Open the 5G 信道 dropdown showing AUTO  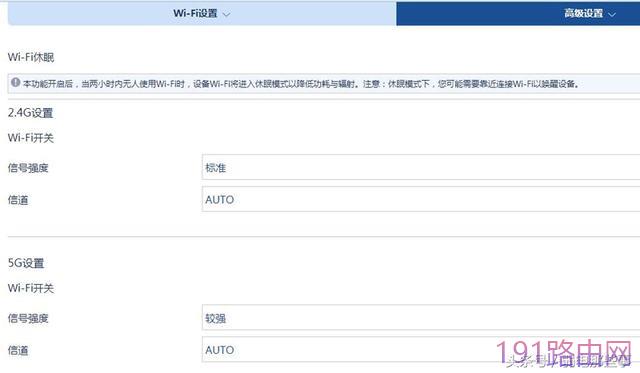tap(421, 350)
